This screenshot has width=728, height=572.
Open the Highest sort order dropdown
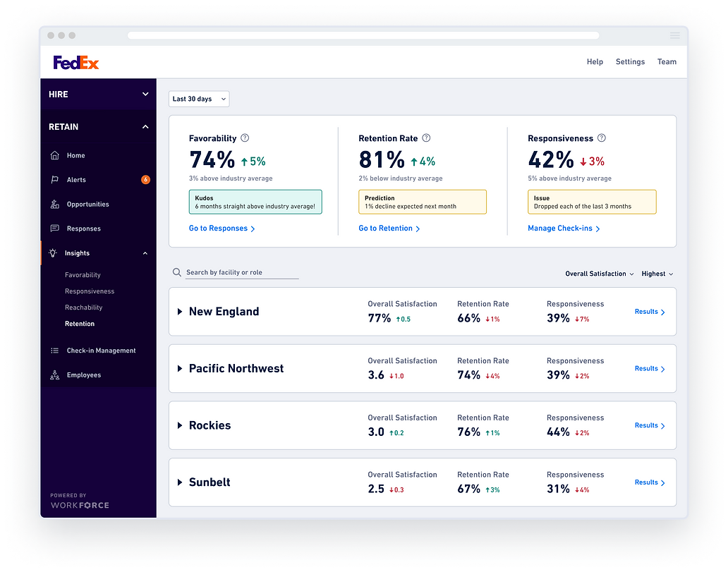click(x=656, y=274)
